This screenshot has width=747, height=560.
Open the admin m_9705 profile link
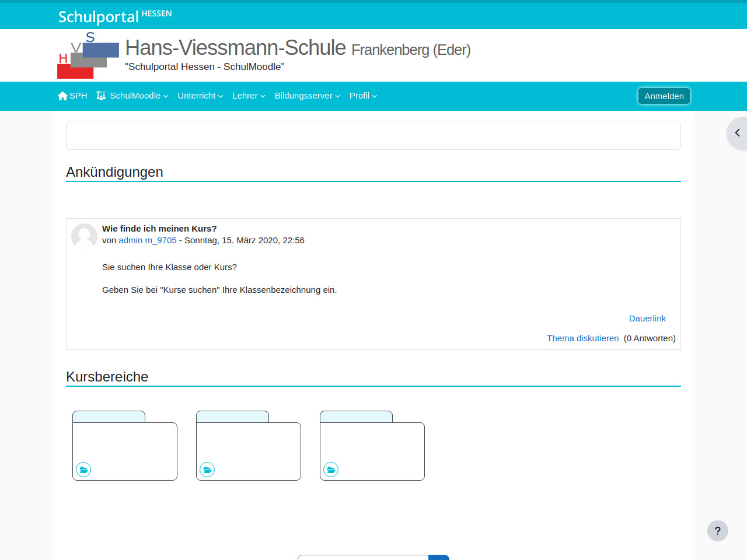point(147,240)
